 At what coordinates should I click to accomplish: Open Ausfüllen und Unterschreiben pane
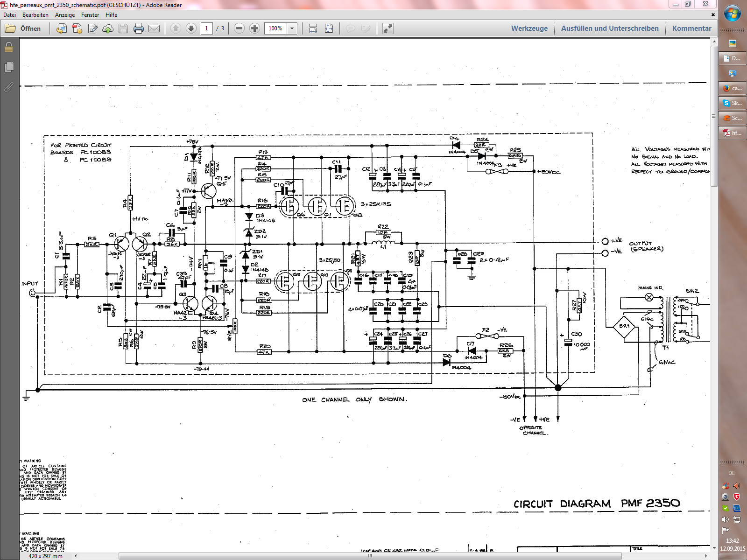[x=610, y=28]
